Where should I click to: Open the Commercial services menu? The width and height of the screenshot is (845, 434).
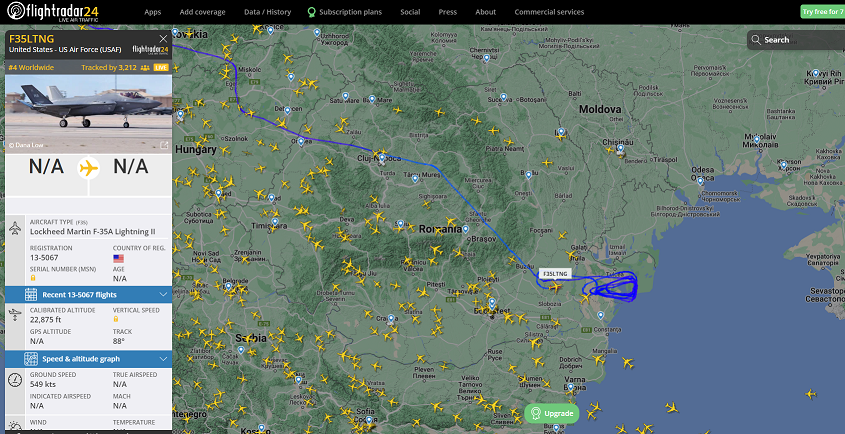[549, 12]
